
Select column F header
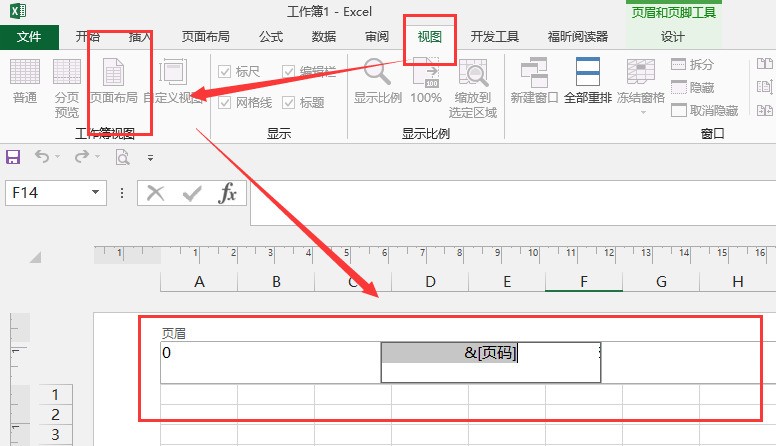[584, 282]
